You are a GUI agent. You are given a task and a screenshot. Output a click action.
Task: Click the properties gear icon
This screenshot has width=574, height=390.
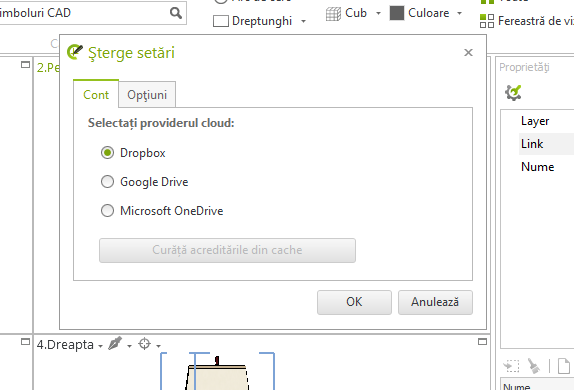click(513, 93)
